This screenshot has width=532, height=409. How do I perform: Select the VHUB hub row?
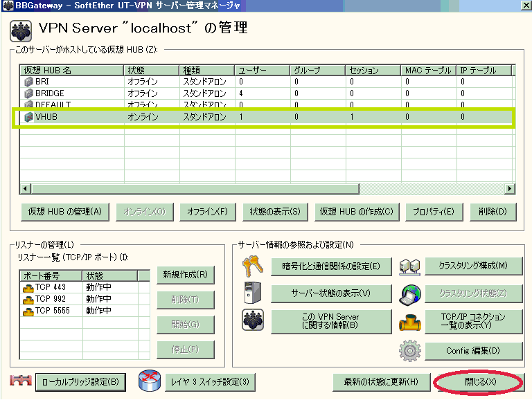coord(266,117)
